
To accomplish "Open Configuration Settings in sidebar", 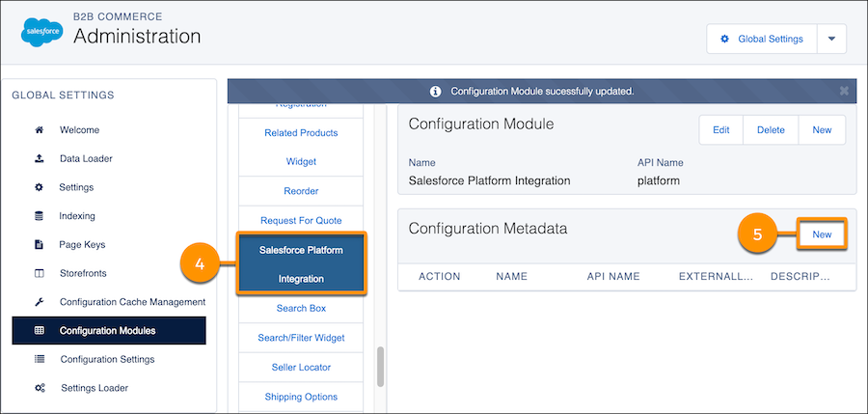I will tap(107, 359).
